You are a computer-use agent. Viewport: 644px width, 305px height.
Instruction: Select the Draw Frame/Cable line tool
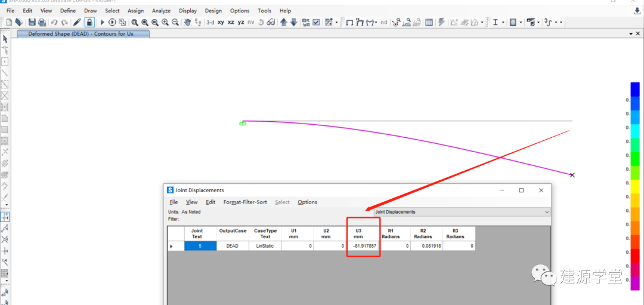click(5, 73)
